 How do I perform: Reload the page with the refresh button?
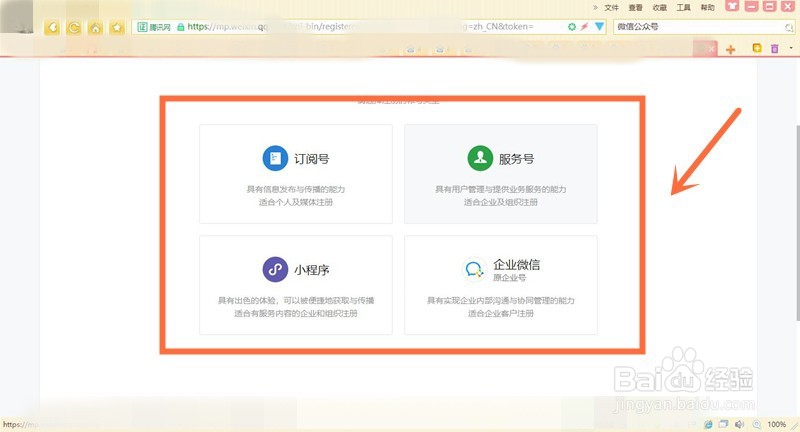click(74, 27)
